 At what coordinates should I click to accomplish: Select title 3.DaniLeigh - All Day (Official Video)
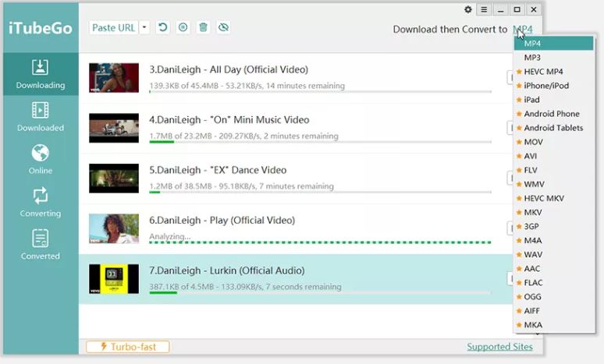tap(229, 69)
